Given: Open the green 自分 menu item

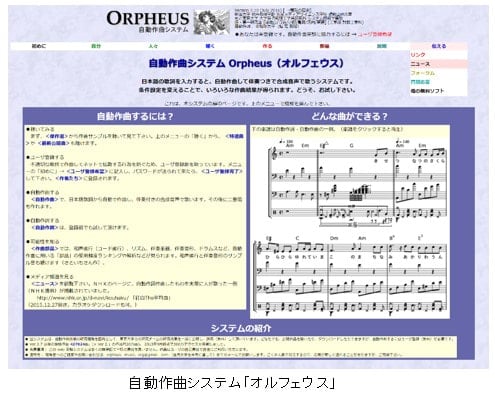Looking at the screenshot, I should (x=96, y=46).
